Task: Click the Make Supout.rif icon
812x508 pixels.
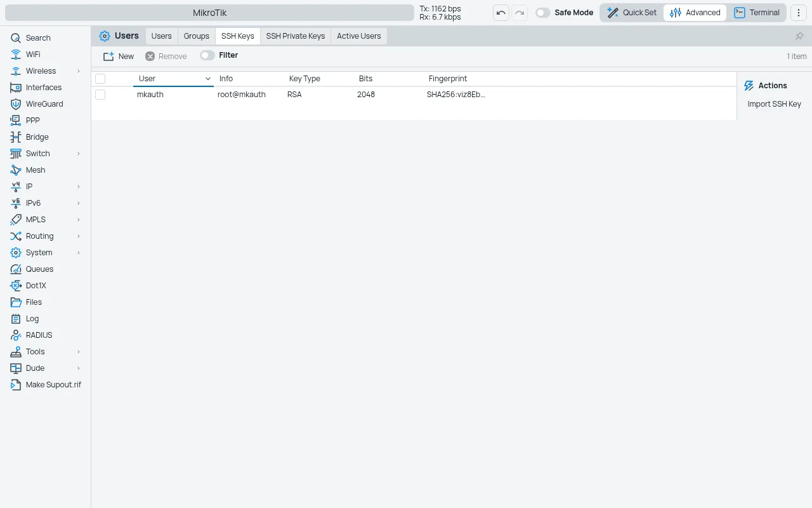Action: [16, 385]
